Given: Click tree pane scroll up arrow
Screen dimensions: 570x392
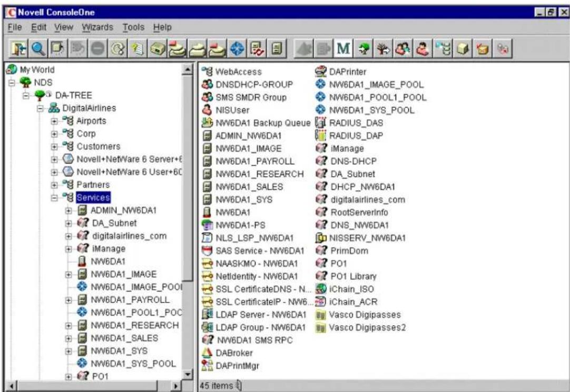Looking at the screenshot, I should point(188,68).
